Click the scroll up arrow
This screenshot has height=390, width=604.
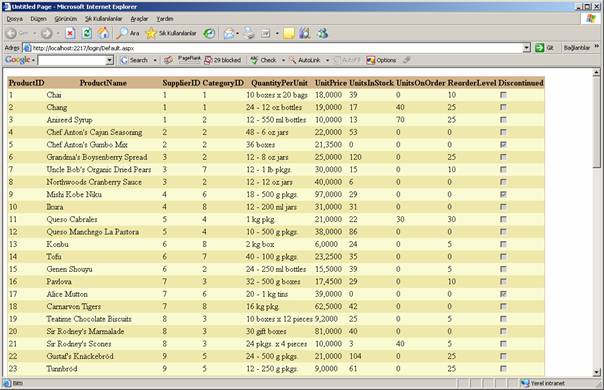(x=597, y=72)
